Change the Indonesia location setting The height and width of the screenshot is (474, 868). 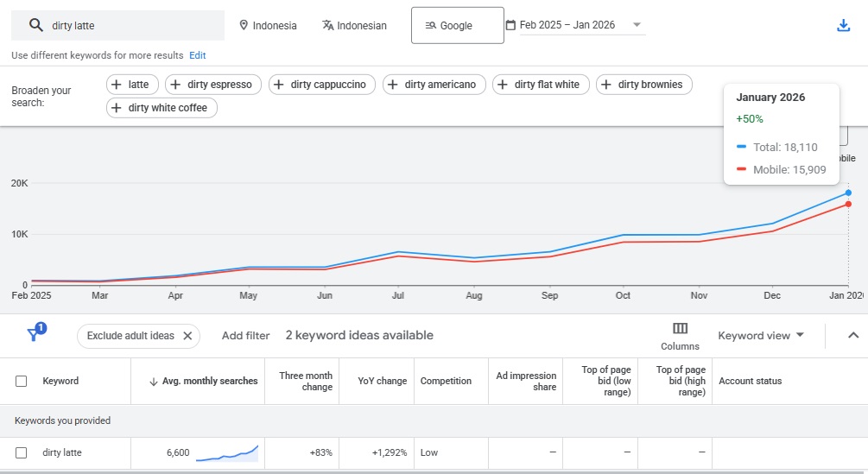pos(268,26)
